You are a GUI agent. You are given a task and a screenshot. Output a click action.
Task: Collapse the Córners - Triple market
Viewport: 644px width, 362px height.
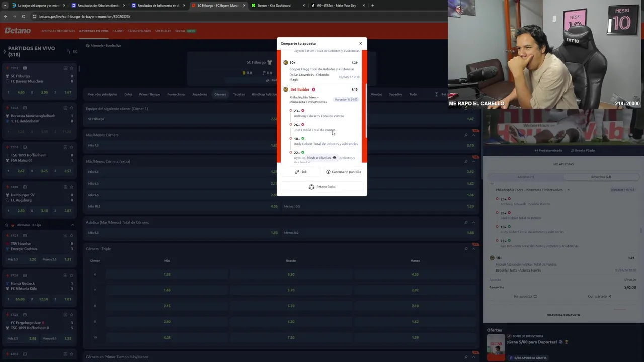click(x=473, y=249)
